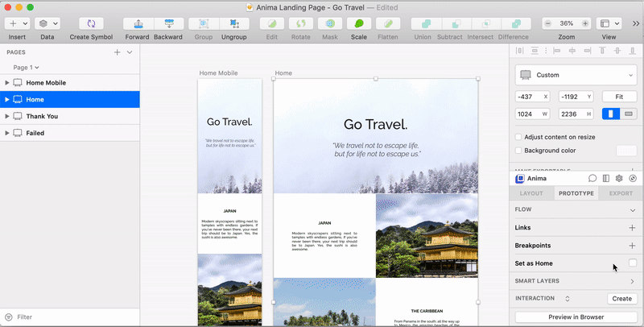Open Anima settings gear icon

pyautogui.click(x=619, y=178)
